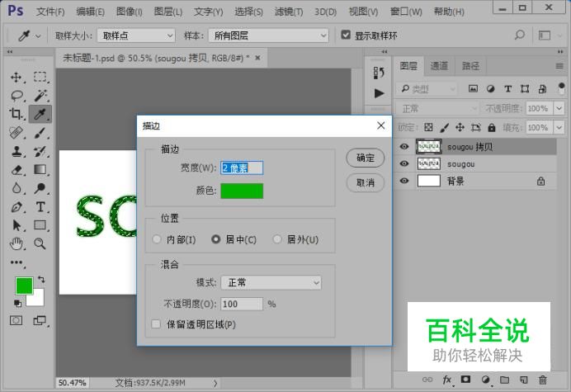Change the screen mode
571x392 pixels.
pos(40,320)
